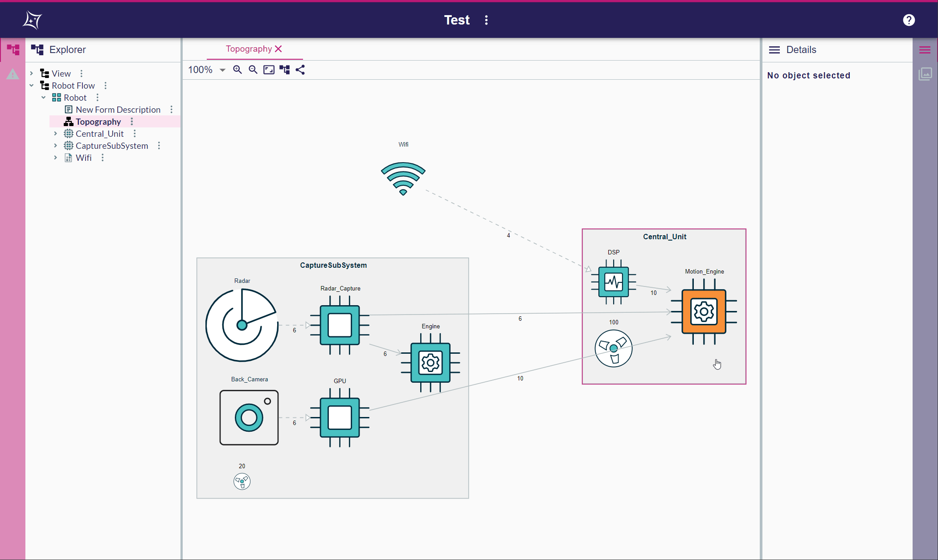The image size is (938, 560).
Task: Expand the CaptureSubSystem tree node
Action: tap(55, 145)
